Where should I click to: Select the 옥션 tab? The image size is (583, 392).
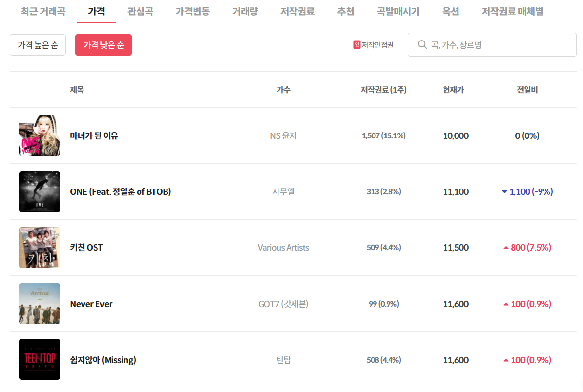pos(451,12)
